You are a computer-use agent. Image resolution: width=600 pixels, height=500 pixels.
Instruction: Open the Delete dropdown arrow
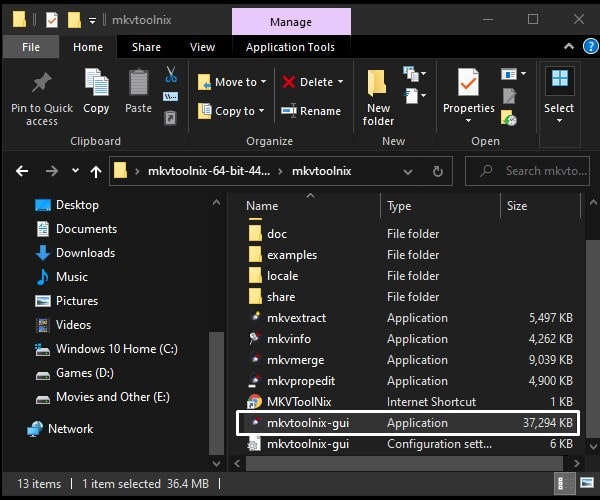[x=340, y=82]
